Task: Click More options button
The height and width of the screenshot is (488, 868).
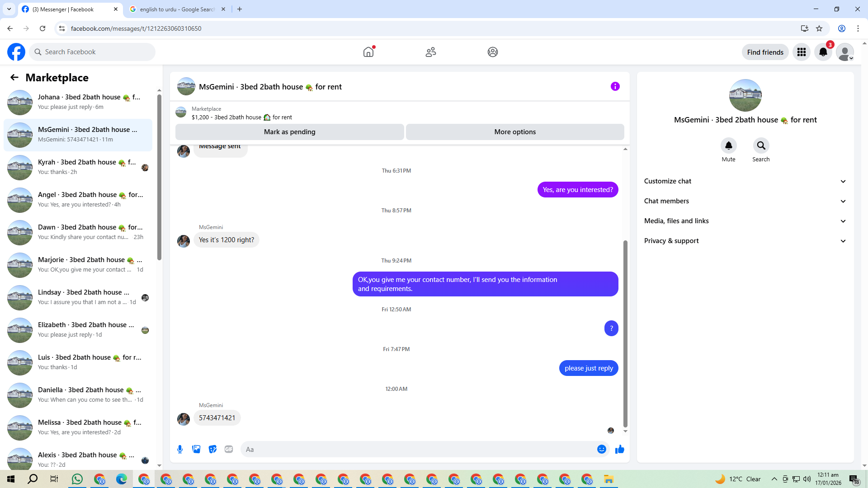Action: coord(515,132)
